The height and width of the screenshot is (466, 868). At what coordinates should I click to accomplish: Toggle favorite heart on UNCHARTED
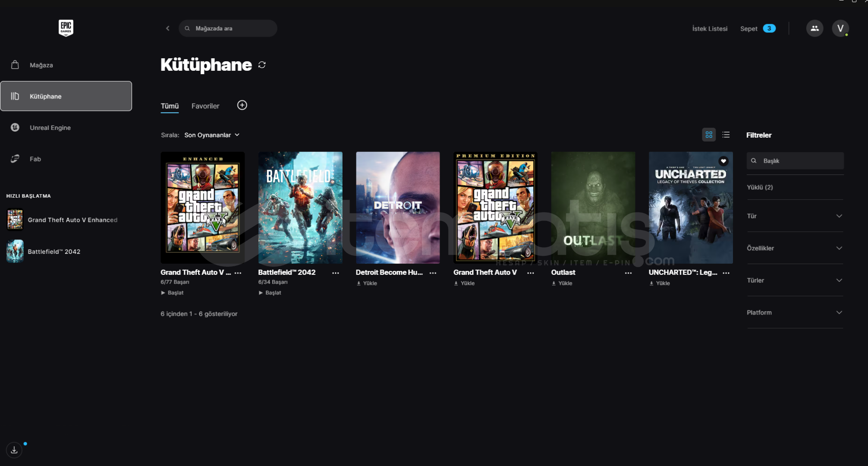pyautogui.click(x=723, y=161)
